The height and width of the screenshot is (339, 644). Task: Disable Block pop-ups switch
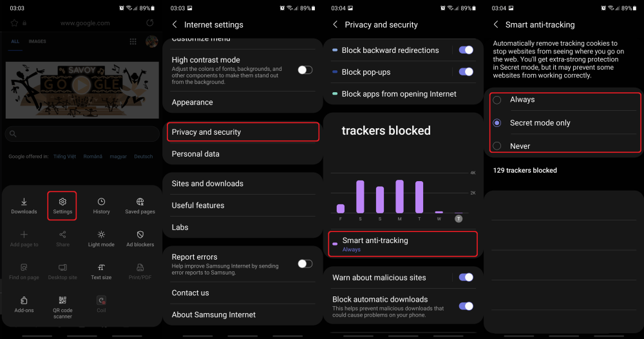(466, 72)
